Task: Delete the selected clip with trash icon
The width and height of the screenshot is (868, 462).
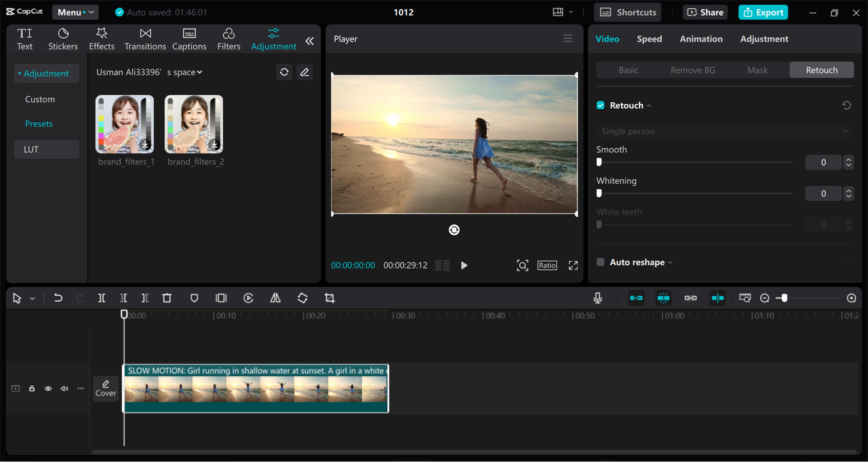Action: click(167, 298)
